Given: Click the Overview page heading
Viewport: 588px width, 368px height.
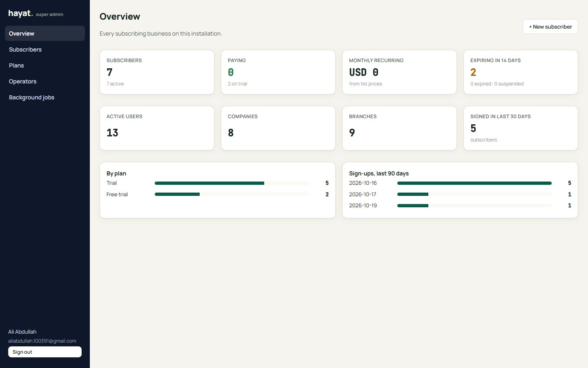Looking at the screenshot, I should point(120,16).
